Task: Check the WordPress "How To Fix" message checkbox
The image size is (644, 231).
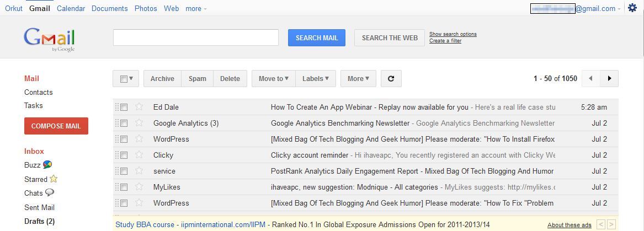Action: [124, 203]
